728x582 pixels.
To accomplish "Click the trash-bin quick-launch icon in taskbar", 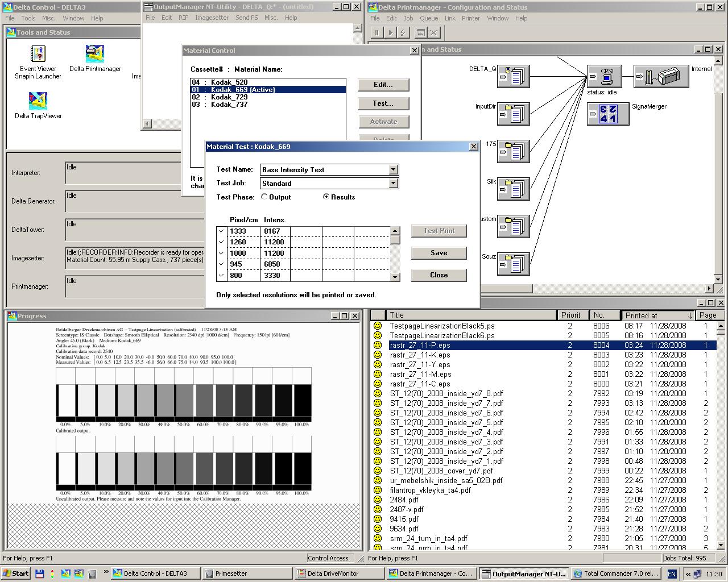I will (92, 573).
